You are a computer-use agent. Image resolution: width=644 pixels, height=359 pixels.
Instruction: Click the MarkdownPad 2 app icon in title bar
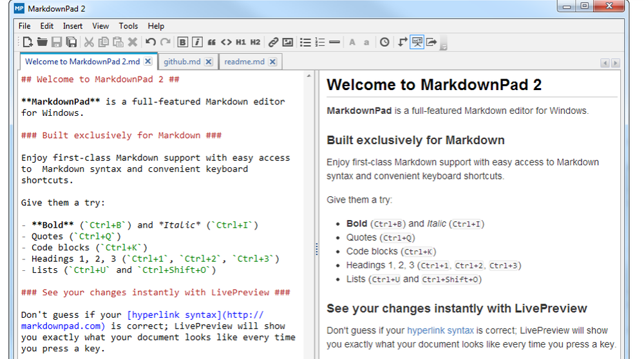(19, 8)
